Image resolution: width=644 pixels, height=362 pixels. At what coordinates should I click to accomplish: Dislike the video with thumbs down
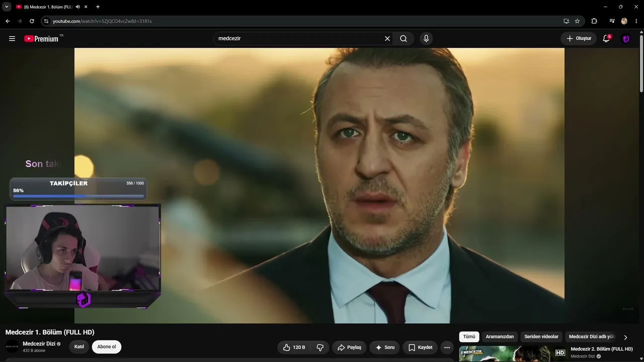pyautogui.click(x=320, y=347)
